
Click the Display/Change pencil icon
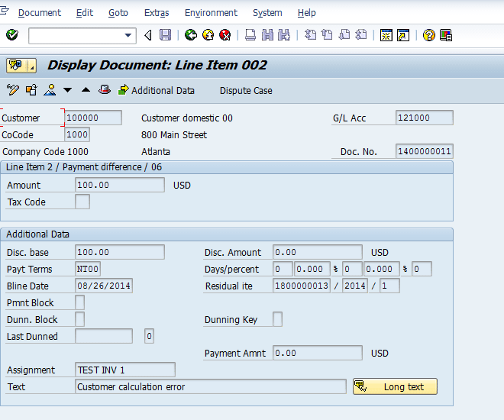coord(12,90)
